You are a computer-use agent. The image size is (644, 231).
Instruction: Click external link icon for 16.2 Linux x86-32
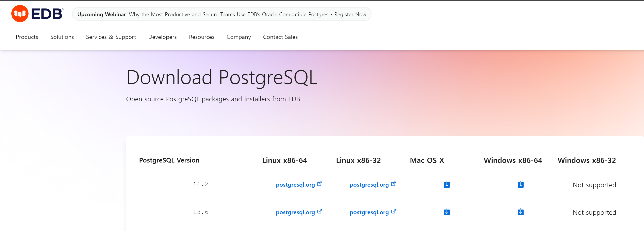(x=393, y=184)
